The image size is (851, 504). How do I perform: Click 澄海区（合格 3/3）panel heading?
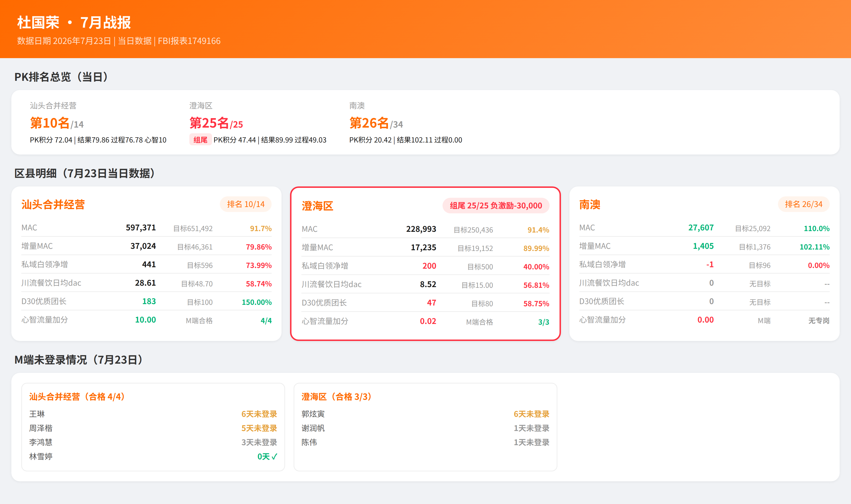[337, 397]
